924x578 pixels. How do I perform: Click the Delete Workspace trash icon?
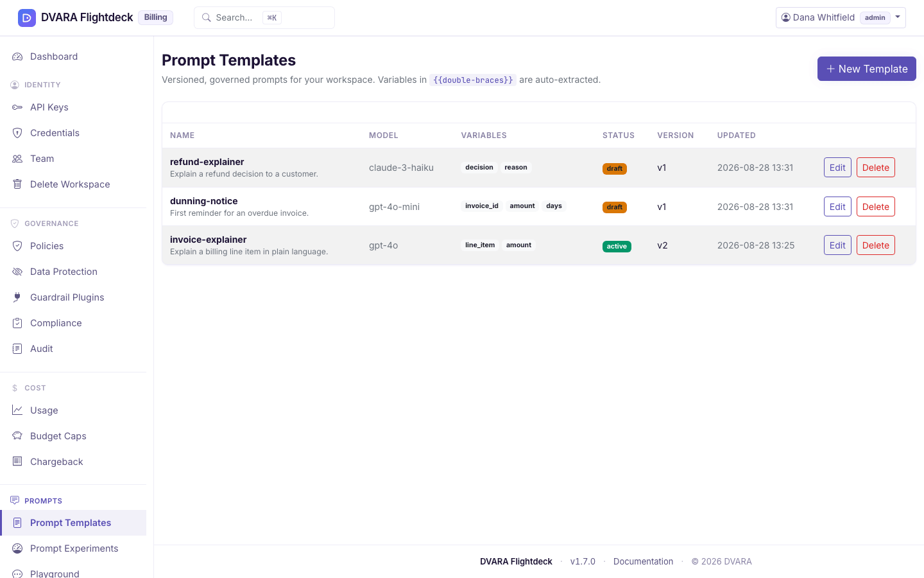(x=17, y=184)
